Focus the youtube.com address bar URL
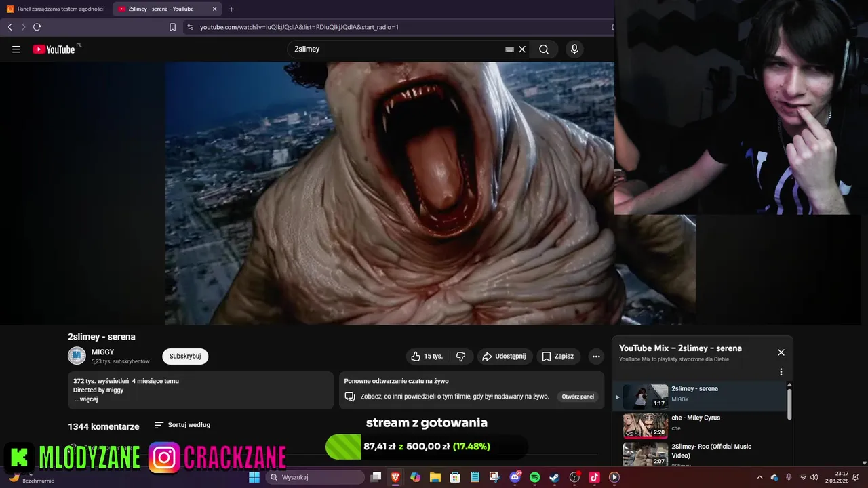 (x=299, y=27)
